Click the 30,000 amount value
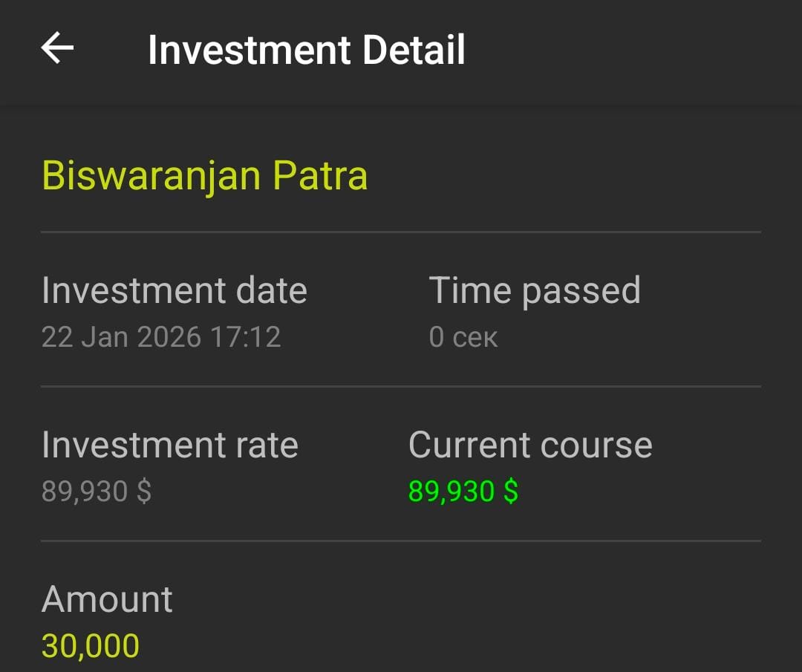The image size is (802, 672). click(x=91, y=646)
